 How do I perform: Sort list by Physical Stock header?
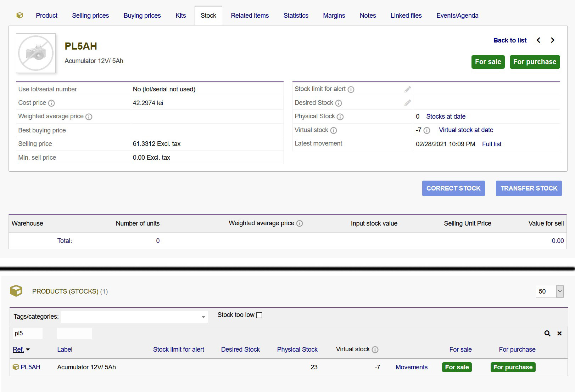coord(297,350)
